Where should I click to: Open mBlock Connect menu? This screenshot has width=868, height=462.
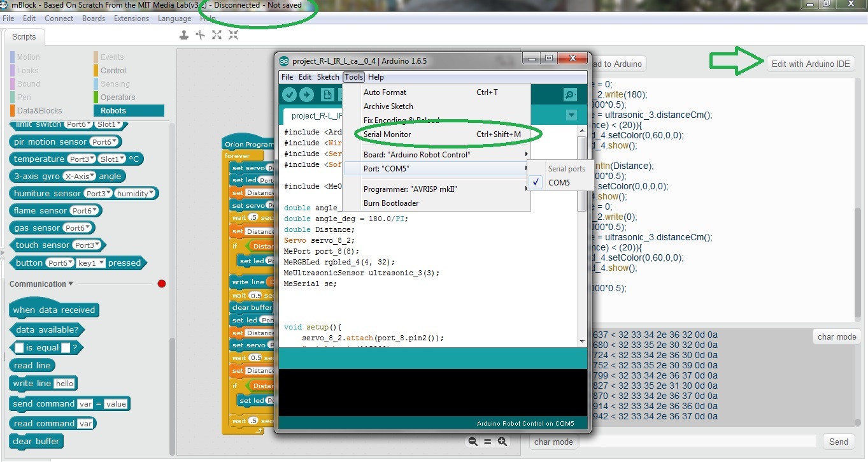(x=59, y=18)
